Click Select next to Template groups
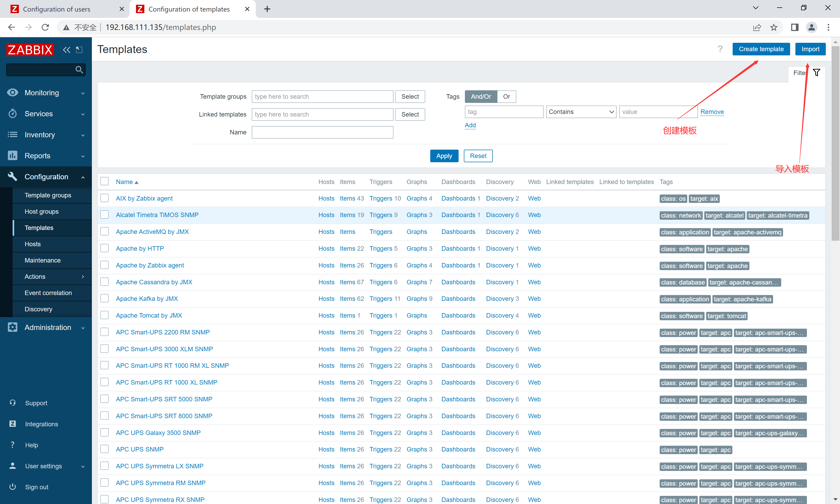This screenshot has width=840, height=504. 410,96
